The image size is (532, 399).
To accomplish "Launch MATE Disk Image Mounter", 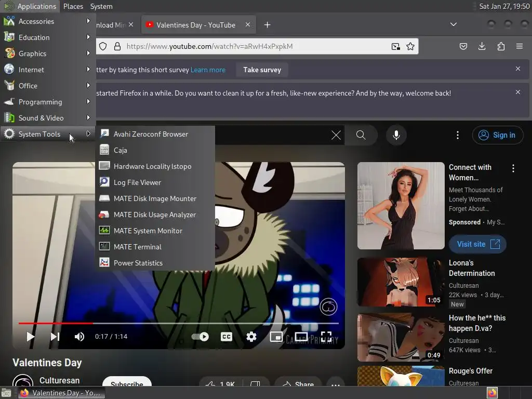I will [155, 198].
